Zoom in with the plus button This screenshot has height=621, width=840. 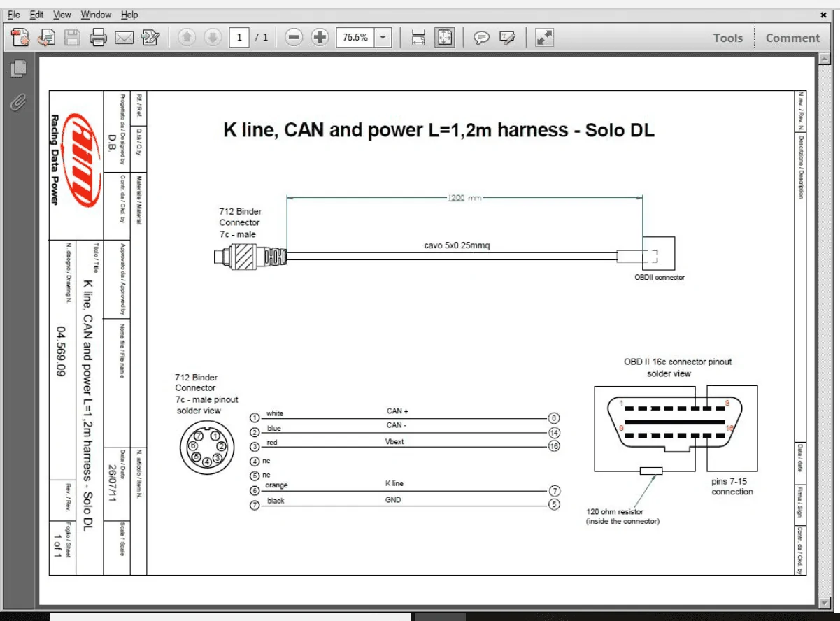320,37
